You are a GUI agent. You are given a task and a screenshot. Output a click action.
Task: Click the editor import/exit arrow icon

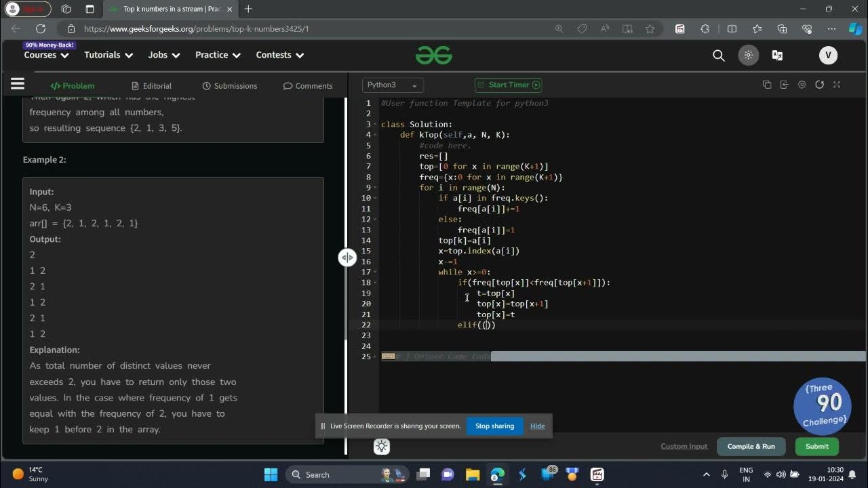point(785,85)
